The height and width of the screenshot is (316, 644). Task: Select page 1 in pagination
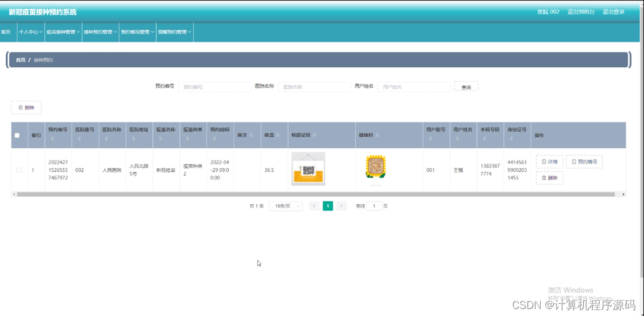click(328, 206)
